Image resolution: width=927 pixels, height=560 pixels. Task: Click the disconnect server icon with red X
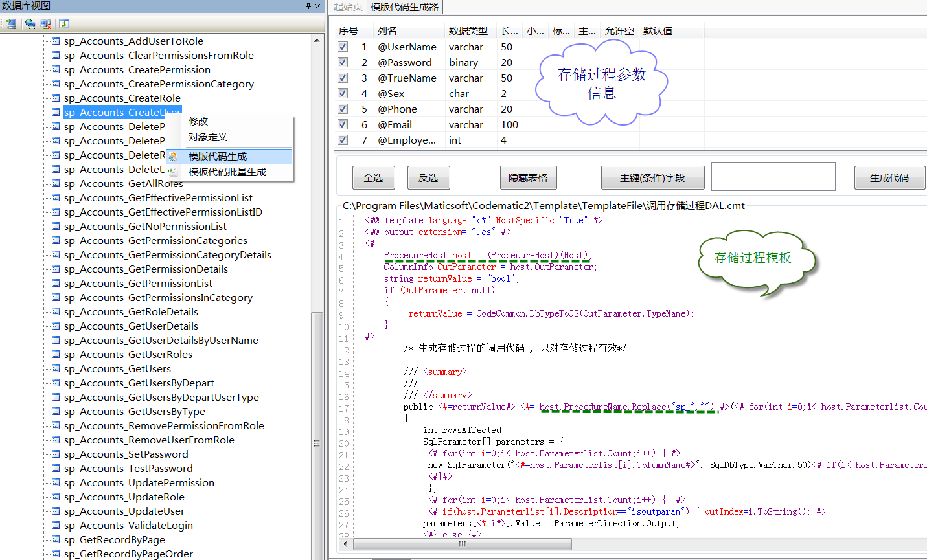[x=45, y=24]
